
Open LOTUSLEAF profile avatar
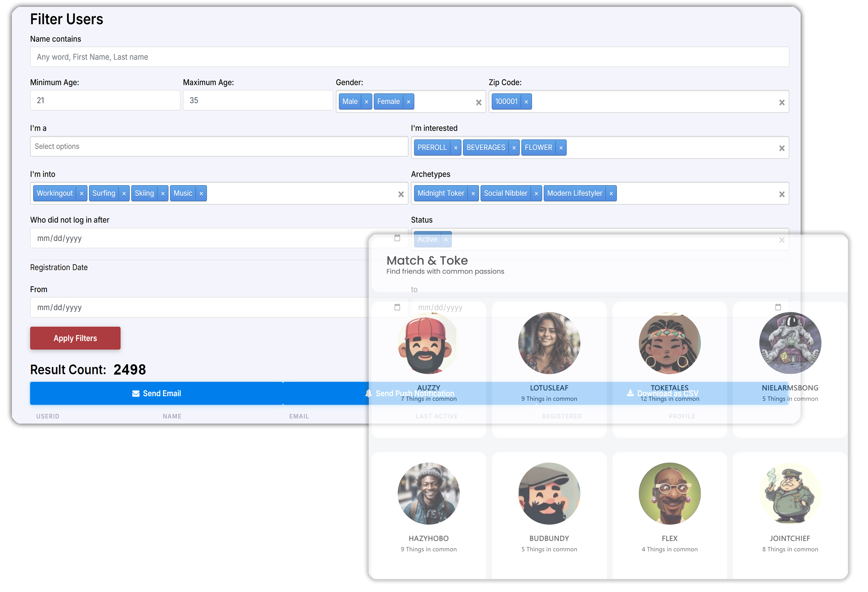tap(549, 343)
